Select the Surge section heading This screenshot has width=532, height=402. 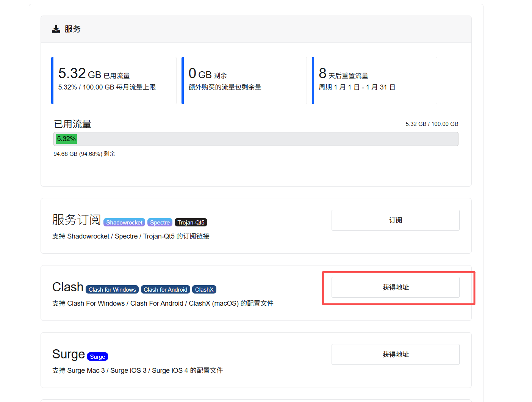(68, 354)
